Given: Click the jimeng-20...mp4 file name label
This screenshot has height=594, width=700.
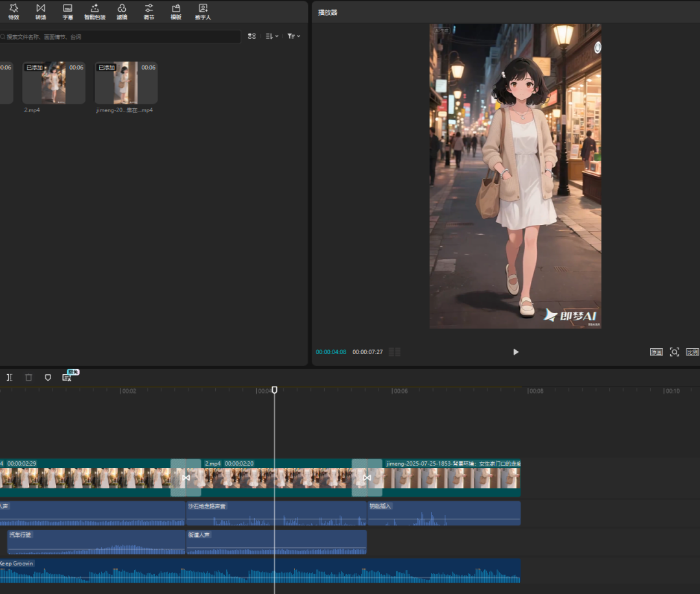Looking at the screenshot, I should [x=124, y=110].
